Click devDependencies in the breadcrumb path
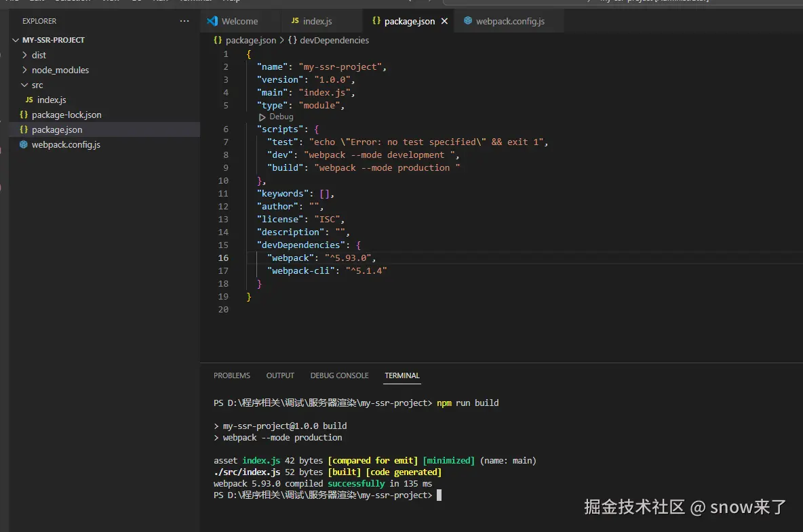 click(x=334, y=40)
